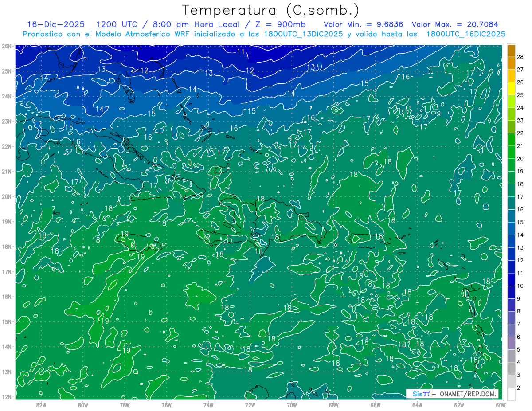Screen dimensions: 532x411
Task: Click the '12N' latitude axis label
Action: point(6,397)
